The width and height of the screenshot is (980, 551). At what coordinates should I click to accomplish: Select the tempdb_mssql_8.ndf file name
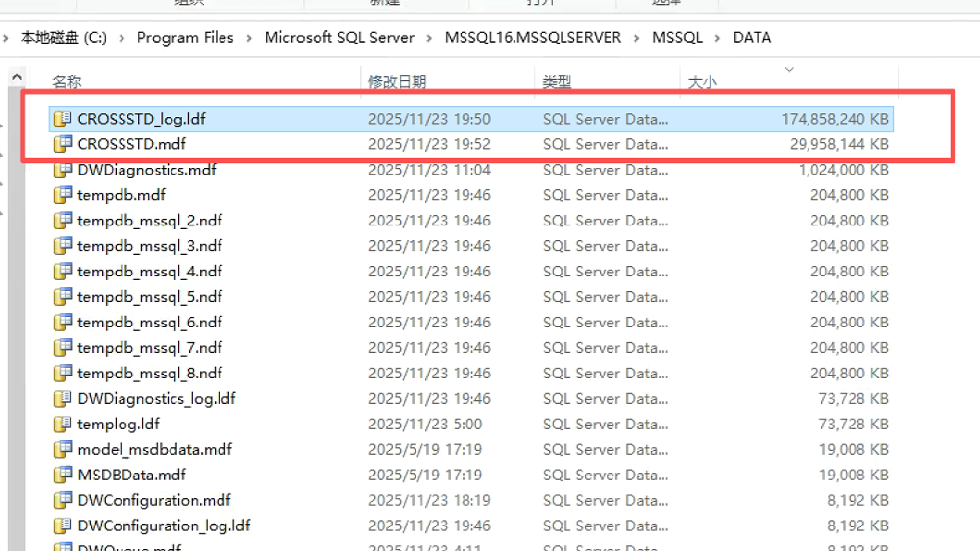[150, 374]
